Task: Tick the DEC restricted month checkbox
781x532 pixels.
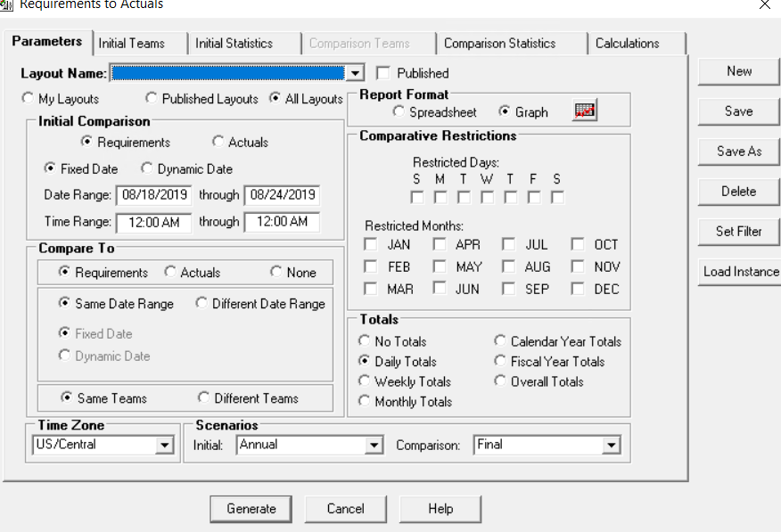Action: click(579, 289)
